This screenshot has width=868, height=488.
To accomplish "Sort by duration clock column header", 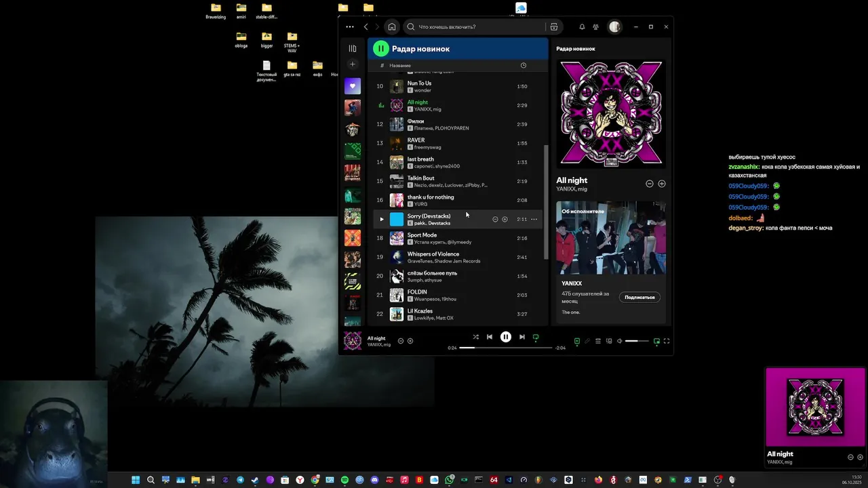I will point(523,66).
